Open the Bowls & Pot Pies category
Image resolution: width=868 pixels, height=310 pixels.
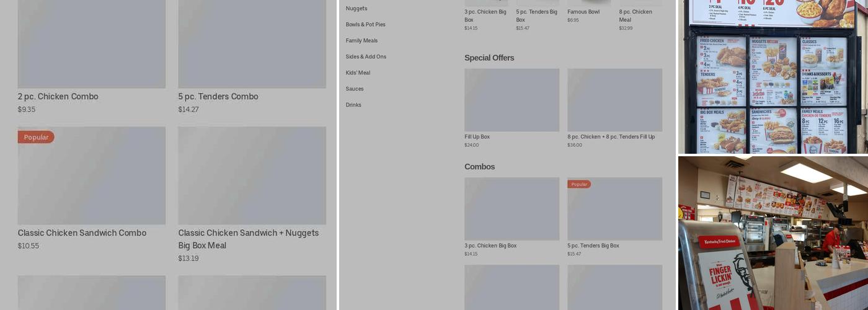(x=366, y=25)
